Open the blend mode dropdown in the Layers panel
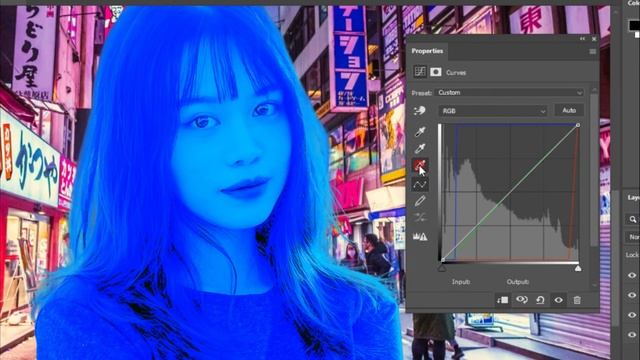This screenshot has width=640, height=360. [633, 237]
